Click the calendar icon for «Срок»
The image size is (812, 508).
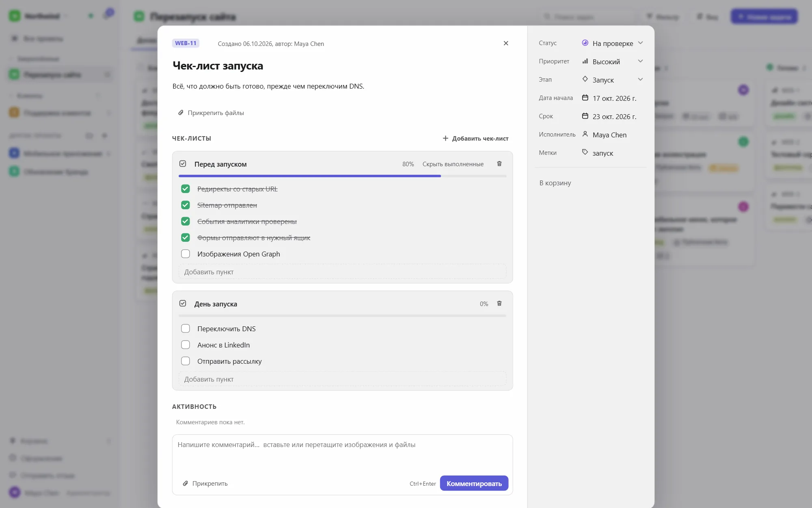585,116
